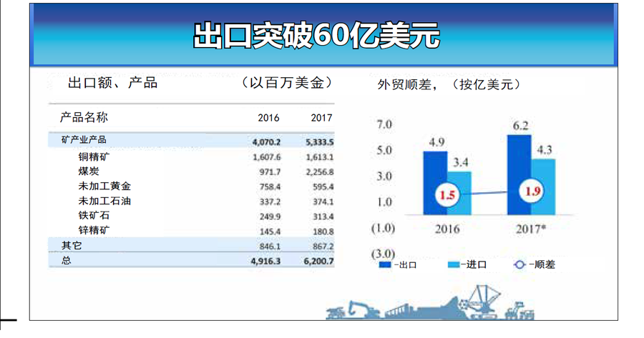Image resolution: width=644 pixels, height=338 pixels.
Task: Click the unit note （以百万美金）
Action: [287, 83]
